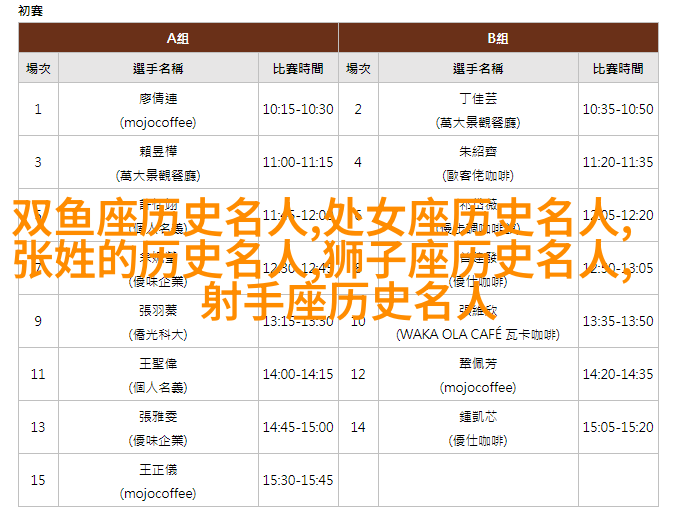Click match number 12 in group B
Screen dimensions: 694x509
pyautogui.click(x=358, y=374)
